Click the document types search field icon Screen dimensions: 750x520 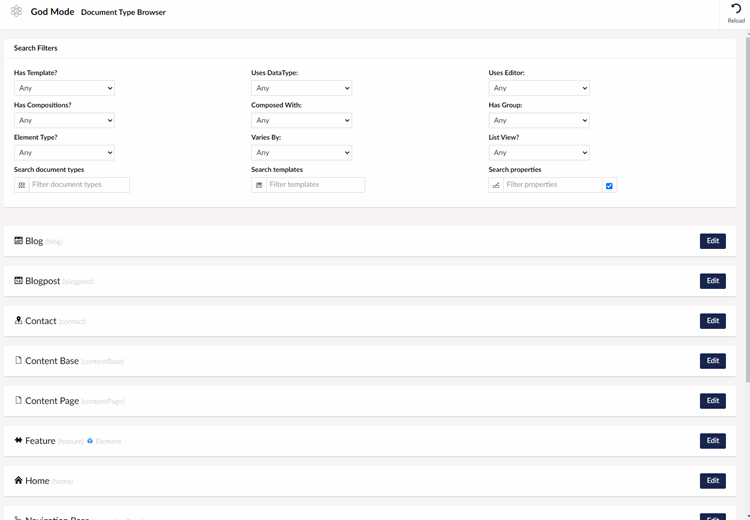(x=22, y=185)
